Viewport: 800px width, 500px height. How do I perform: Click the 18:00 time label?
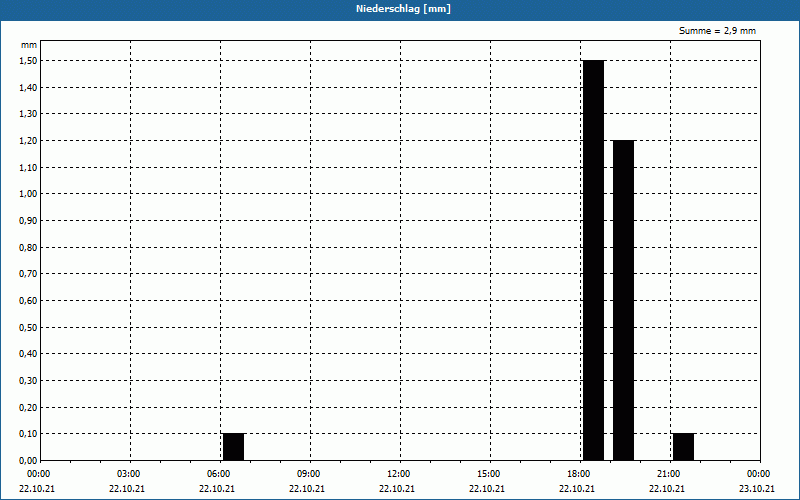tap(578, 474)
